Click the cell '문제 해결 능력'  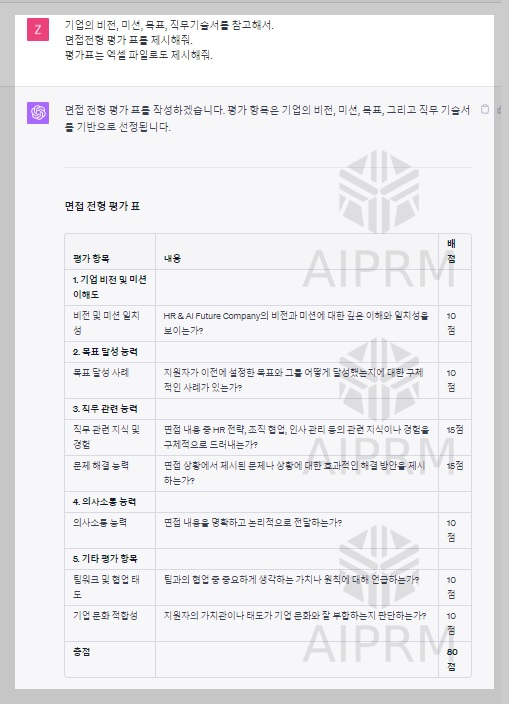coord(101,466)
